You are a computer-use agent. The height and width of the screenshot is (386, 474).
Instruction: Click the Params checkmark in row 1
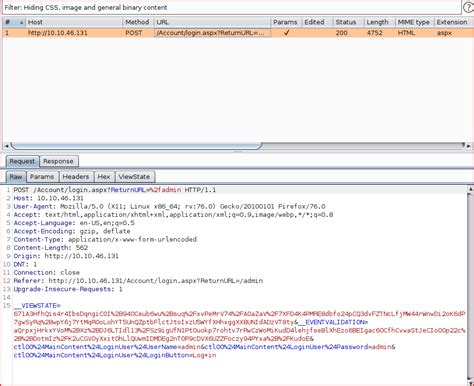pos(286,33)
